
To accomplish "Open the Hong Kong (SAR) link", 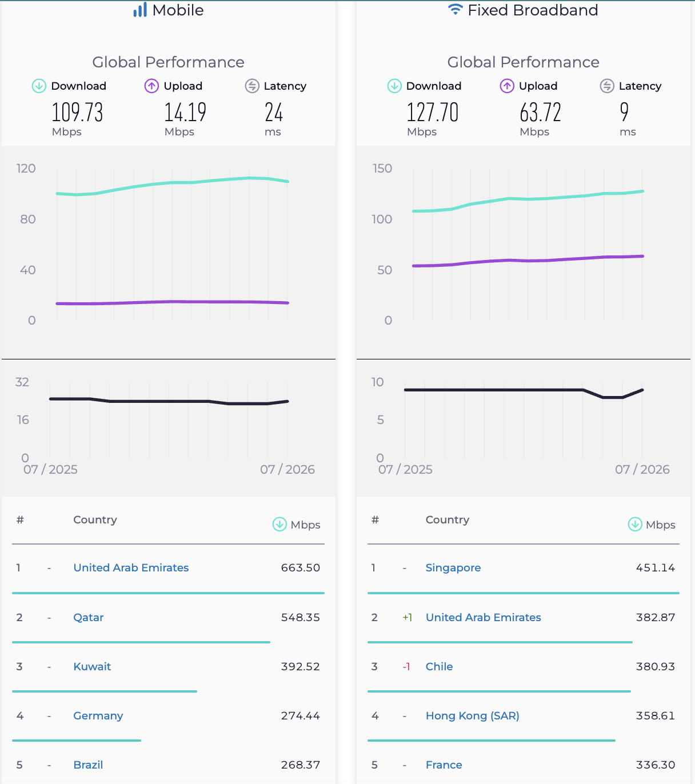I will 473,715.
